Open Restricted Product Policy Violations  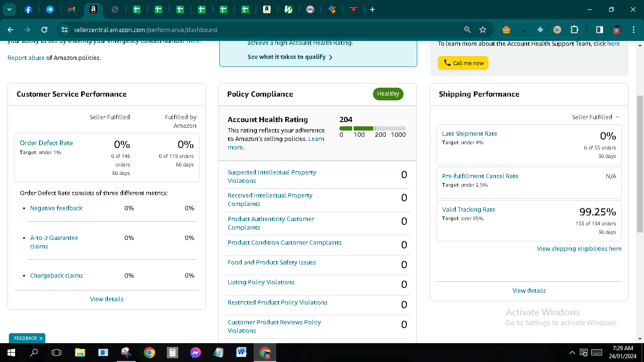278,302
